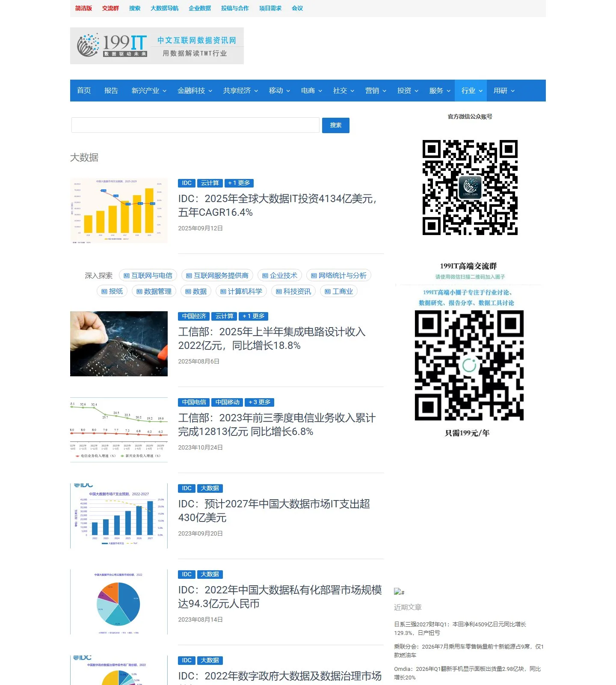
Task: Click the icon beside 网络统计与分析 tag
Action: 314,276
